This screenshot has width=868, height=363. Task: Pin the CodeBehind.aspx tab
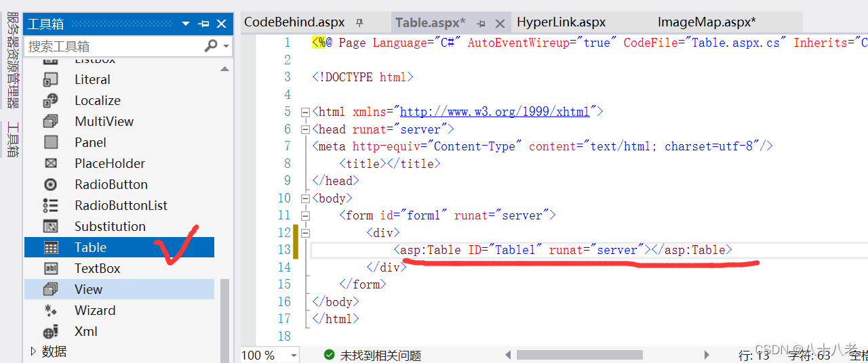pyautogui.click(x=359, y=22)
